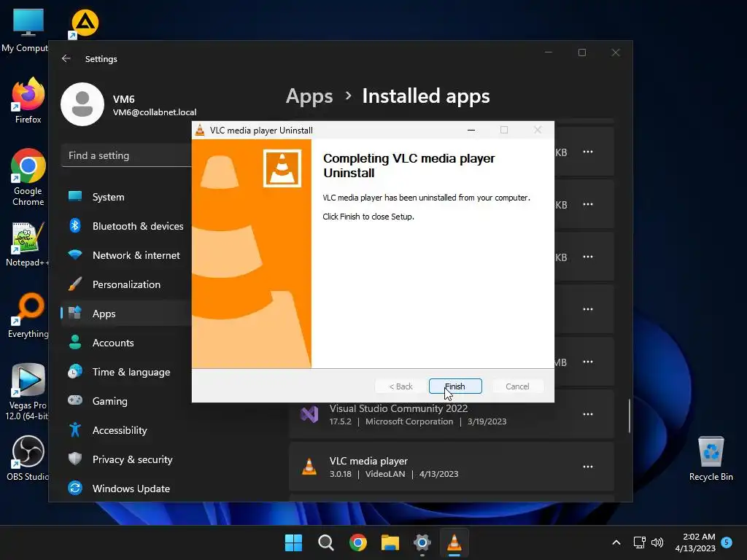Launch Vegas Pro 12.0 desktop shortcut
The image size is (747, 560).
(28, 392)
